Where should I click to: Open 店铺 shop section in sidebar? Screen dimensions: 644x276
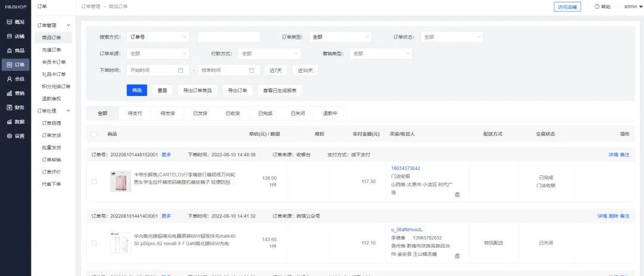point(15,36)
